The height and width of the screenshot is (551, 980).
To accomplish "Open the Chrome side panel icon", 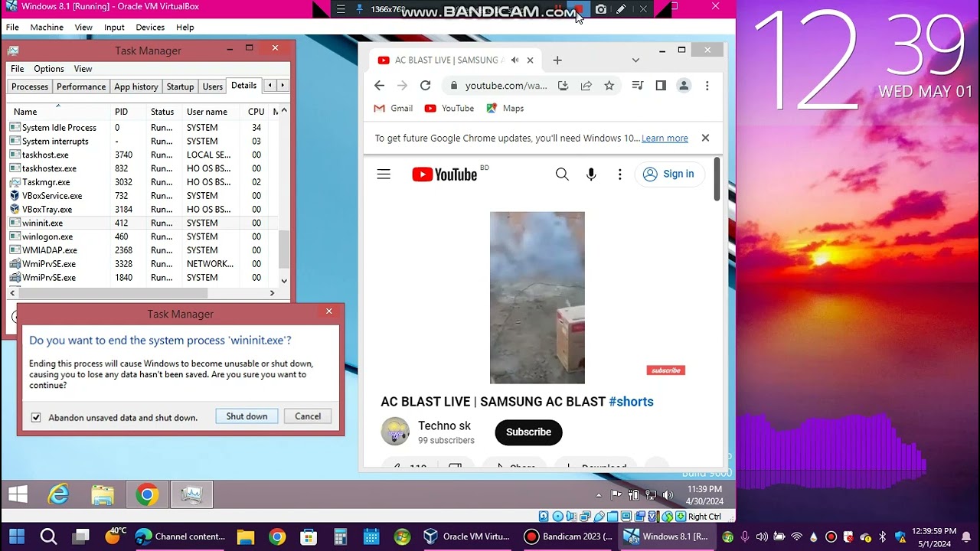I will [661, 86].
